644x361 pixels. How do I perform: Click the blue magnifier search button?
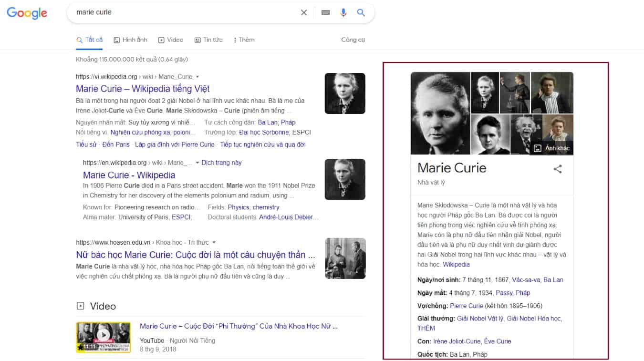(361, 13)
